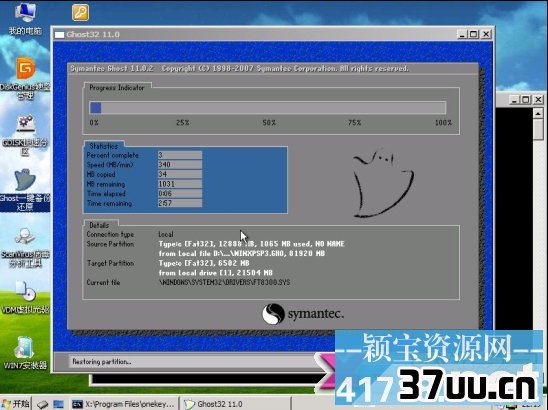Click the Source Partition Fat32 details line
Screen dimensions: 548x410
[251, 244]
